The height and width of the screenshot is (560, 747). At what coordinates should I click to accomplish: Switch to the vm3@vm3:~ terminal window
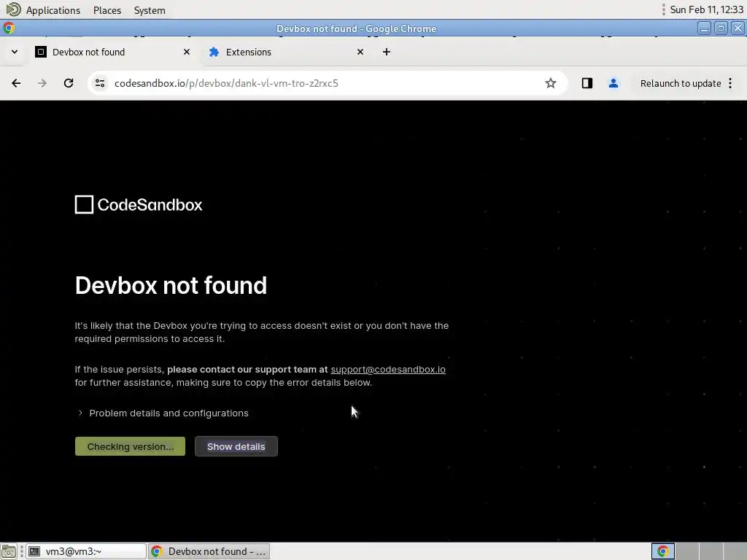(86, 551)
